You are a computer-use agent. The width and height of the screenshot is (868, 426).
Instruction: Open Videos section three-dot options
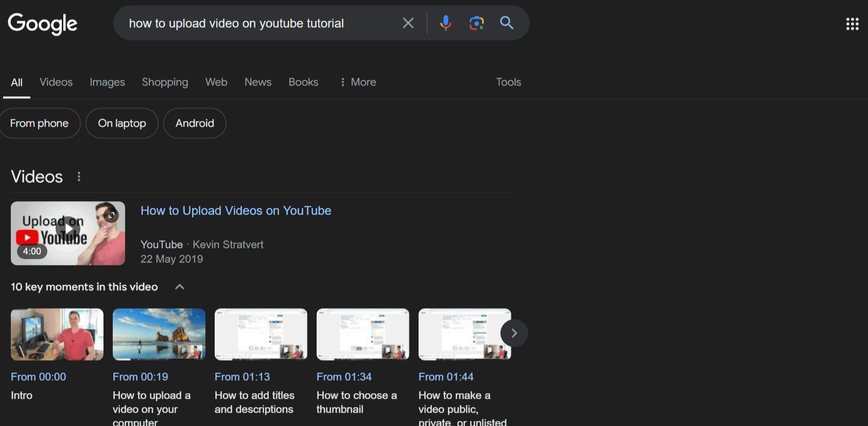coord(79,177)
